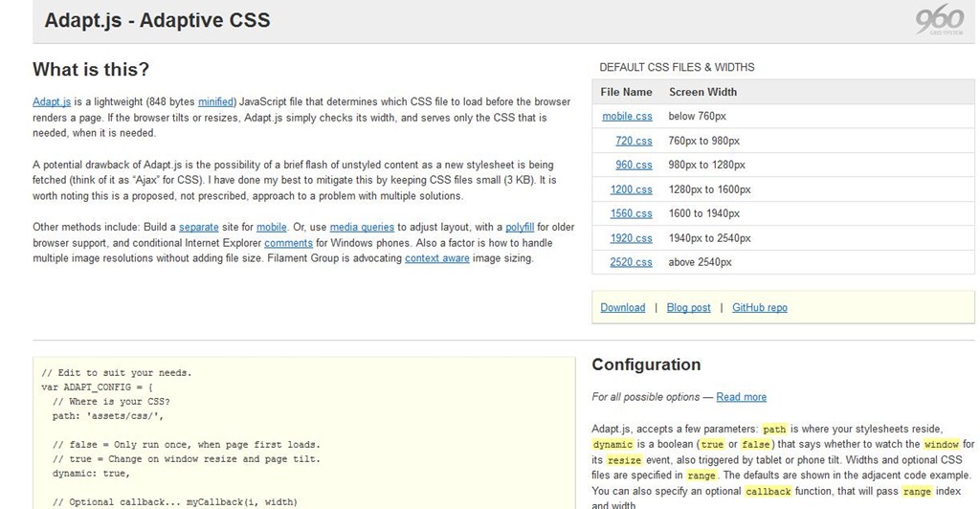The image size is (980, 509).
Task: Click the highlighted 'callback' code term
Action: tap(768, 492)
